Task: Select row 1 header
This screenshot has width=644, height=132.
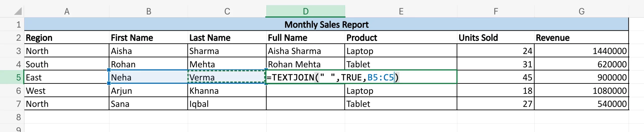Action: [18, 24]
